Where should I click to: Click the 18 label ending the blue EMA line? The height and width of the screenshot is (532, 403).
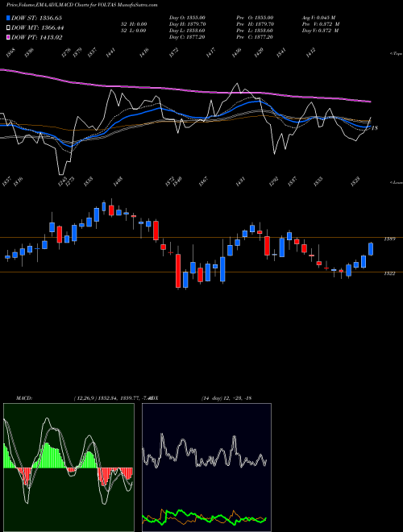[375, 128]
